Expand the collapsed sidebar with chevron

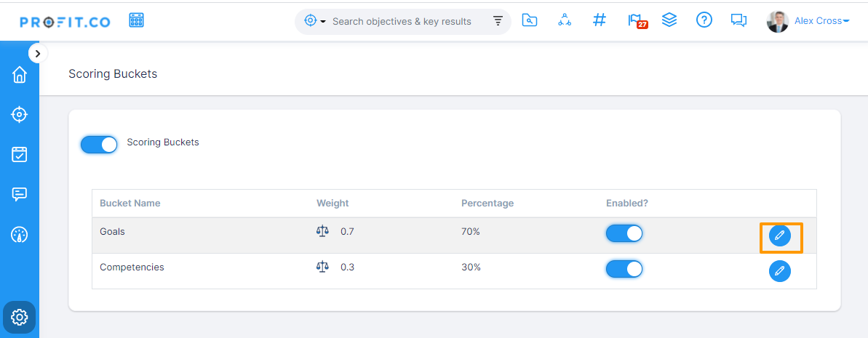(x=38, y=53)
